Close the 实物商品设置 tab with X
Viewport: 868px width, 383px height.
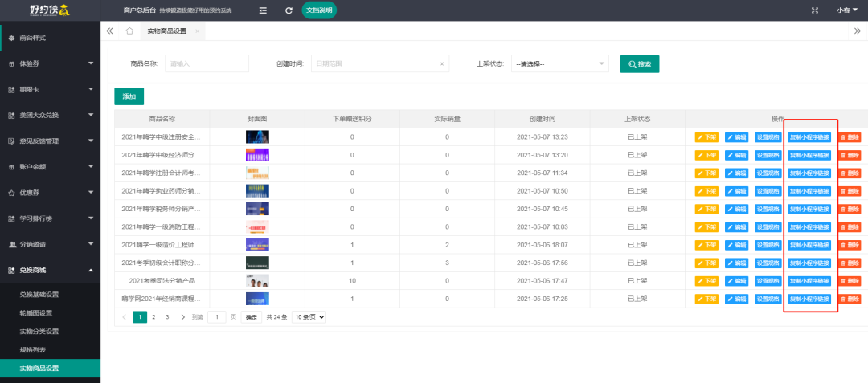point(198,31)
